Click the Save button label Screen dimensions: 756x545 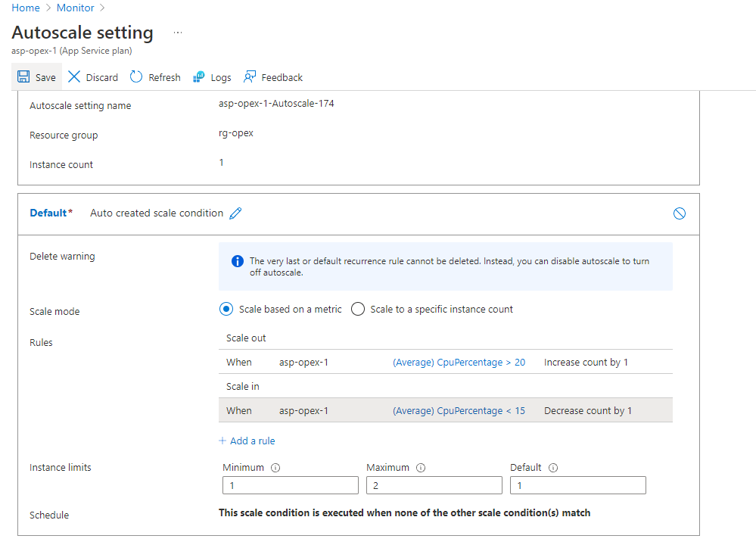[x=45, y=78]
